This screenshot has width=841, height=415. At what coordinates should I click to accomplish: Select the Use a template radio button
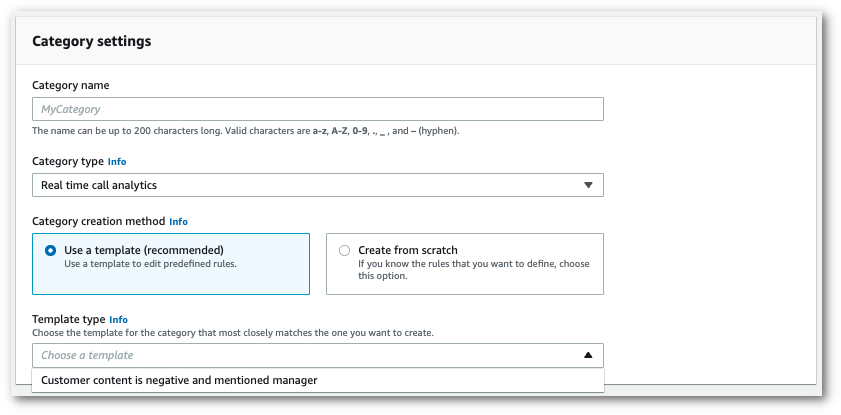(50, 251)
